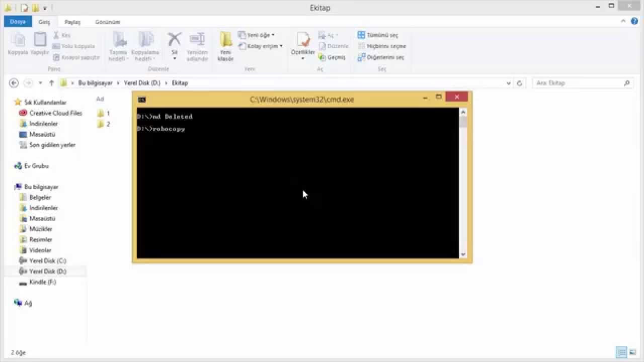
Task: Open the Kopyalama hedefi copy-to button
Action: 145,46
